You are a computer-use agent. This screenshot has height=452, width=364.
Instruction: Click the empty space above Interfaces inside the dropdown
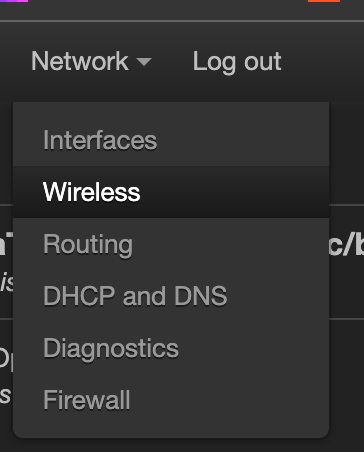coord(171,109)
